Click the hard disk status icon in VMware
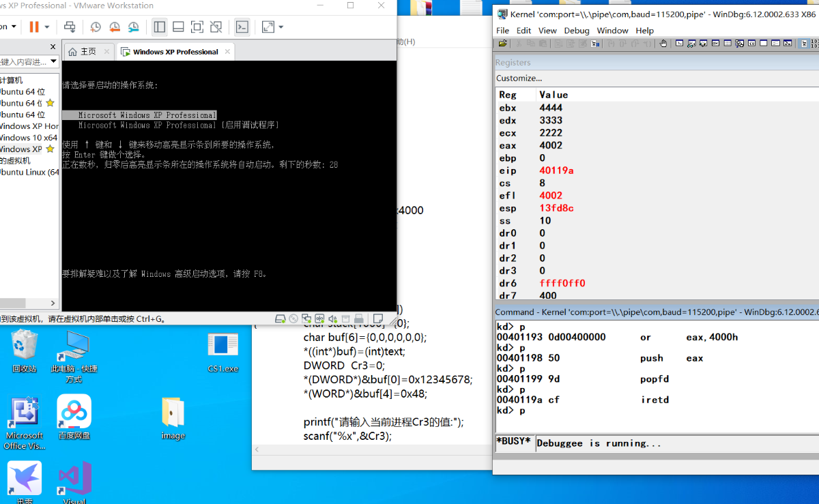819x504 pixels. [x=281, y=318]
